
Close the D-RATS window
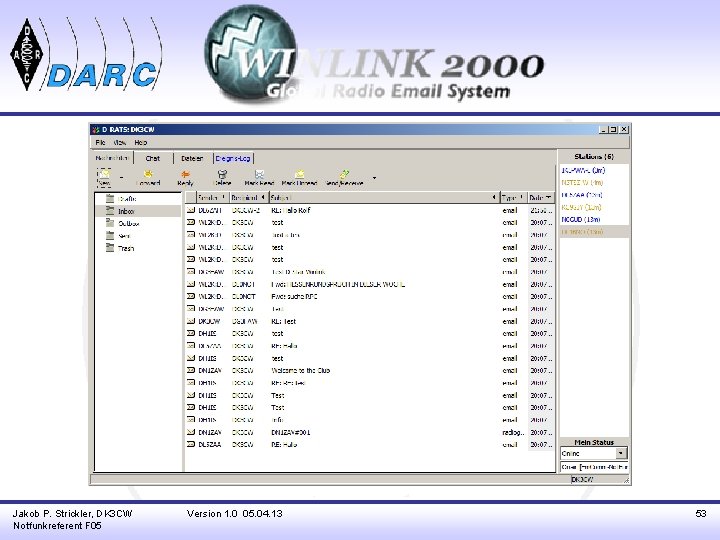(624, 129)
